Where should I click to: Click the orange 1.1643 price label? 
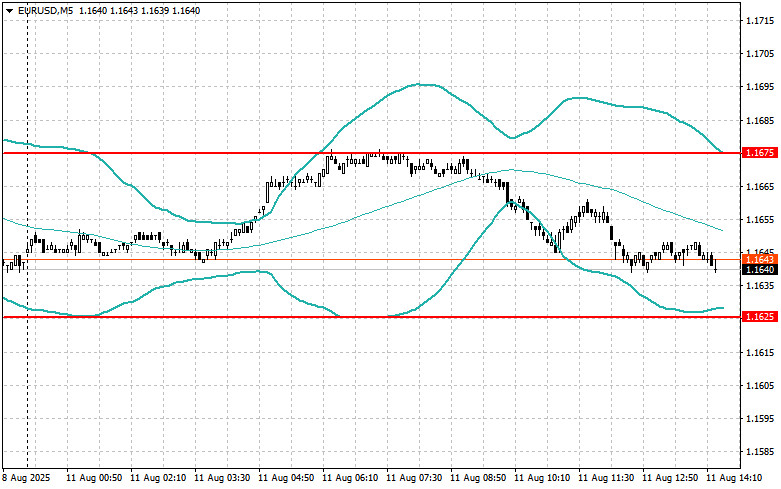pos(759,259)
